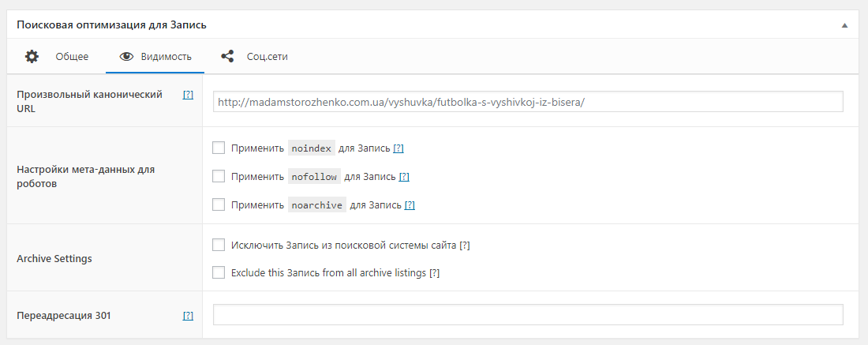Select the Видимость tab label

point(166,57)
